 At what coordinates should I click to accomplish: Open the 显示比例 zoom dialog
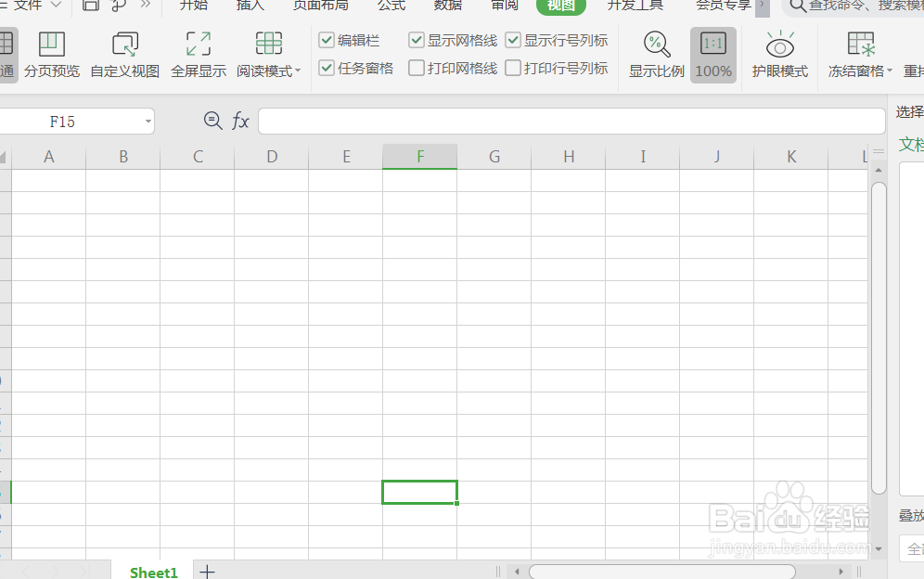click(657, 56)
